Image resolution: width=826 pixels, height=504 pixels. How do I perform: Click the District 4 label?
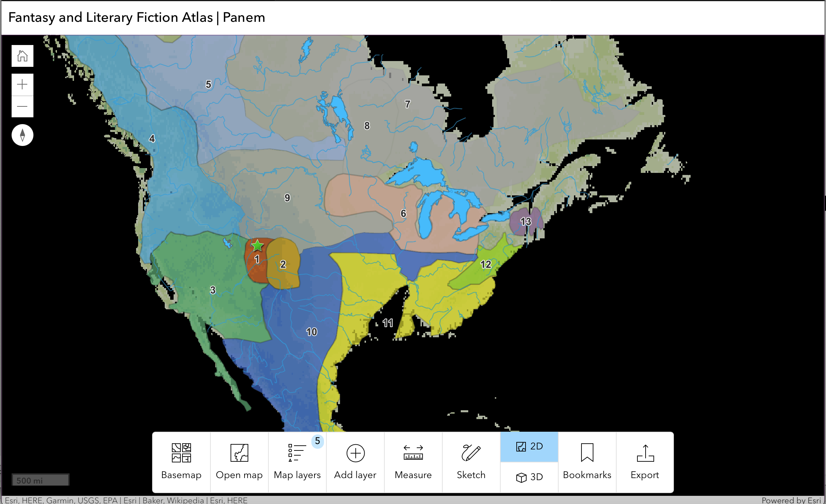(152, 138)
